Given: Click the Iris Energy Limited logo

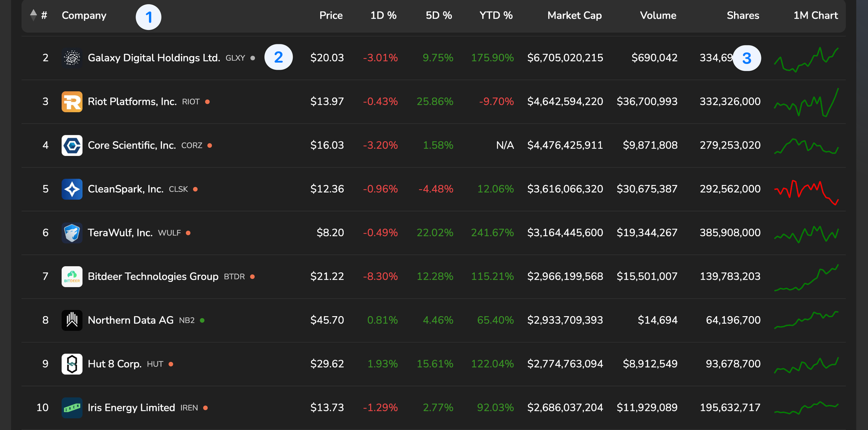Looking at the screenshot, I should 72,408.
